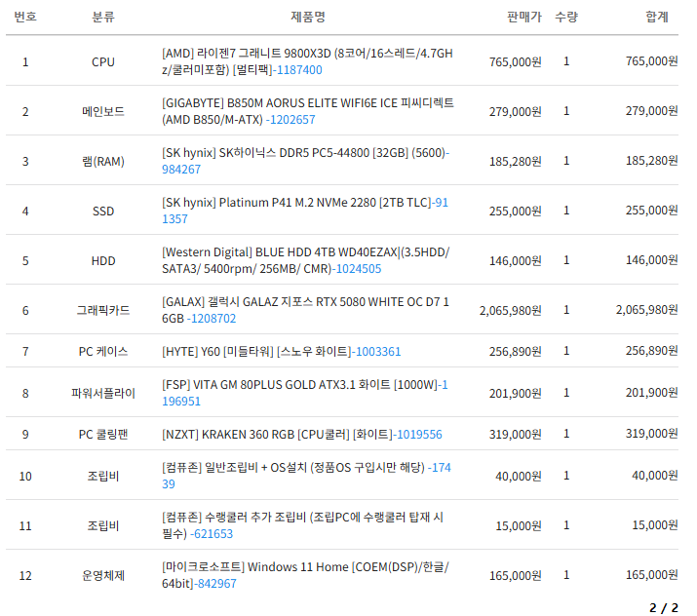The image size is (697, 616).
Task: Select the 조립비 category cell in row 11
Action: tap(103, 525)
